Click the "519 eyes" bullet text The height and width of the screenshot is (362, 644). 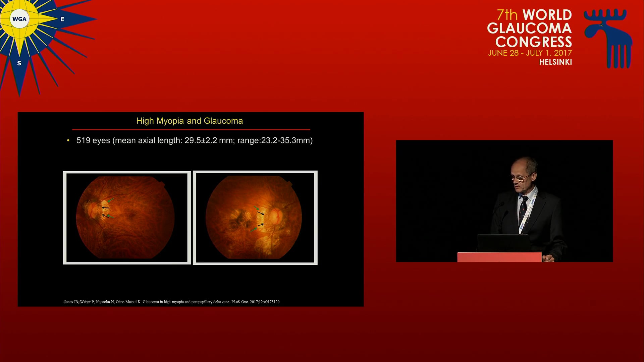tap(195, 140)
